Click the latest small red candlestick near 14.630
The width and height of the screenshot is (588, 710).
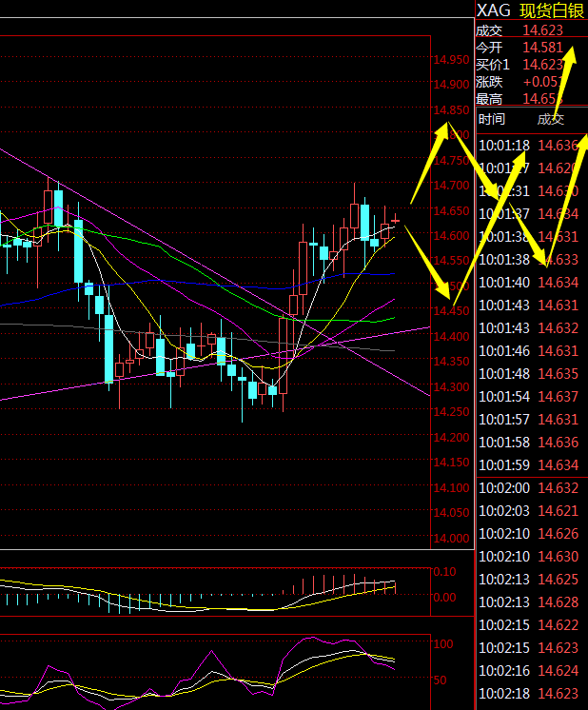point(395,220)
